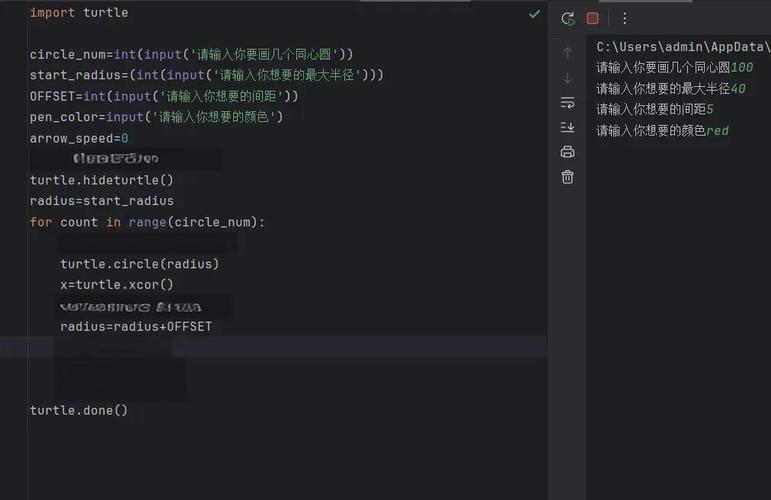Viewport: 771px width, 500px height.
Task: Click the scroll up arrow in console gutter
Action: (x=567, y=52)
